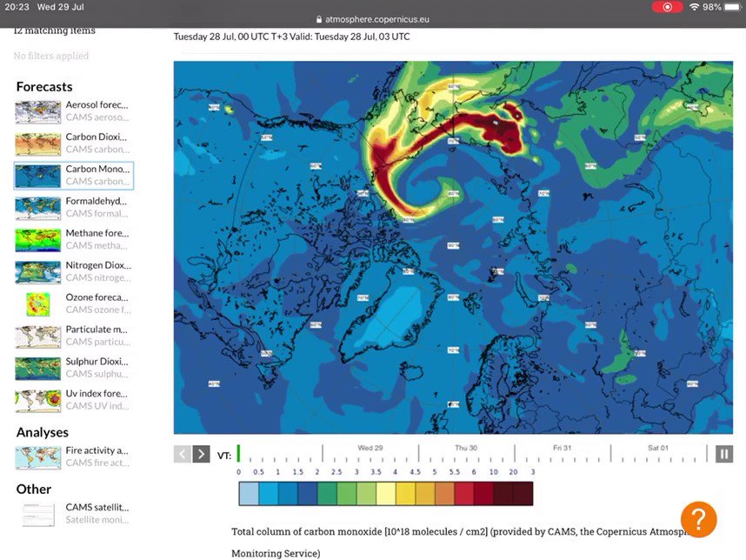Click the 'Ozone foreca...' title link
This screenshot has height=560, width=746.
click(97, 297)
